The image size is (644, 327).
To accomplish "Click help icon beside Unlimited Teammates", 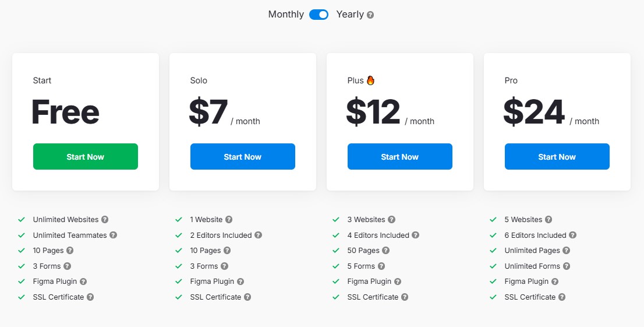I will tap(114, 235).
